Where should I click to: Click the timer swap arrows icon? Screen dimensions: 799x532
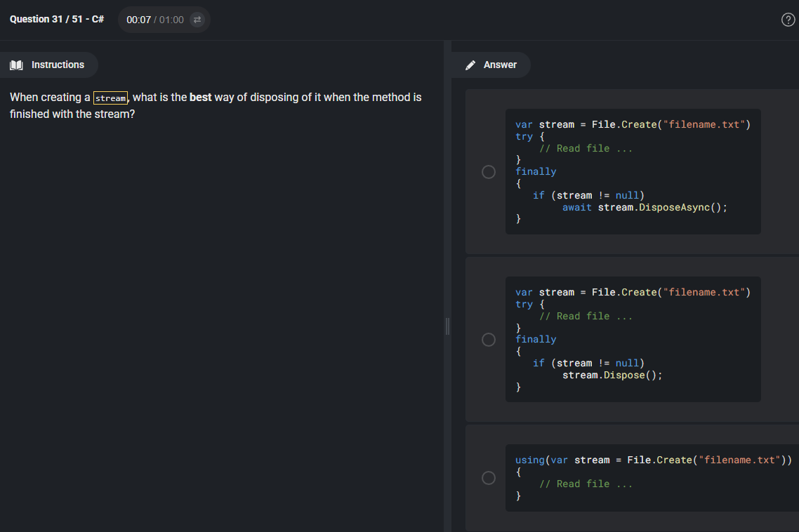(197, 20)
